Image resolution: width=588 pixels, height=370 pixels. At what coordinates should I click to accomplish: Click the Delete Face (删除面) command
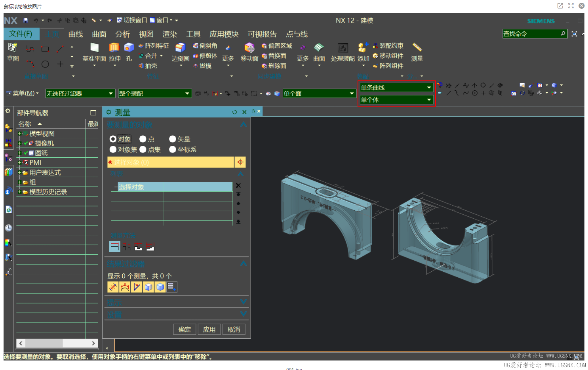tap(274, 66)
